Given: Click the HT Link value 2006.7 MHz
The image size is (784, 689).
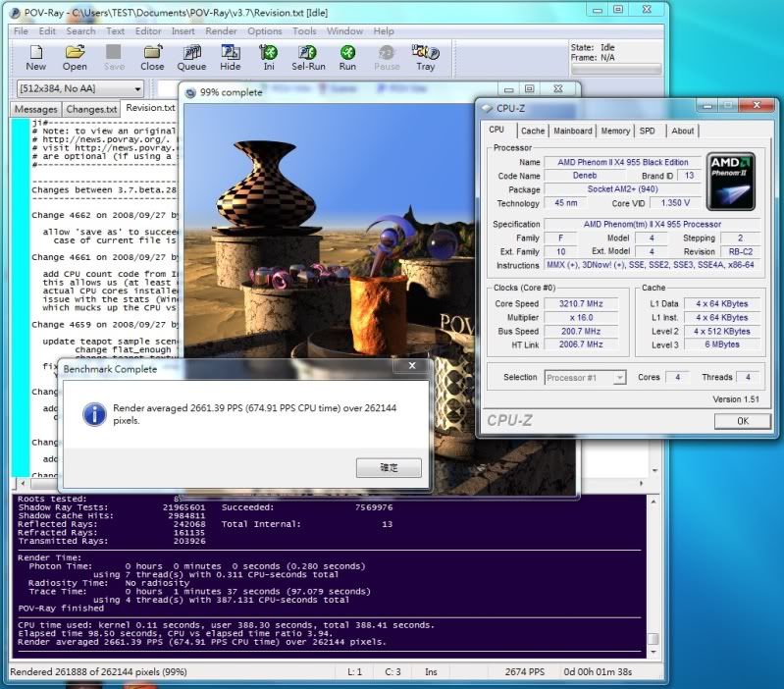Looking at the screenshot, I should coord(581,344).
